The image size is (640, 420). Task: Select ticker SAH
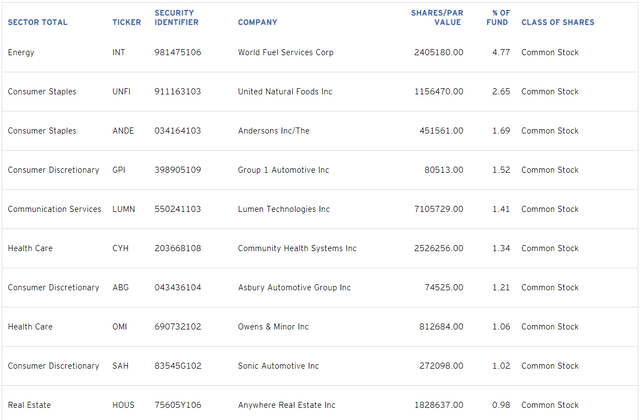tap(120, 366)
